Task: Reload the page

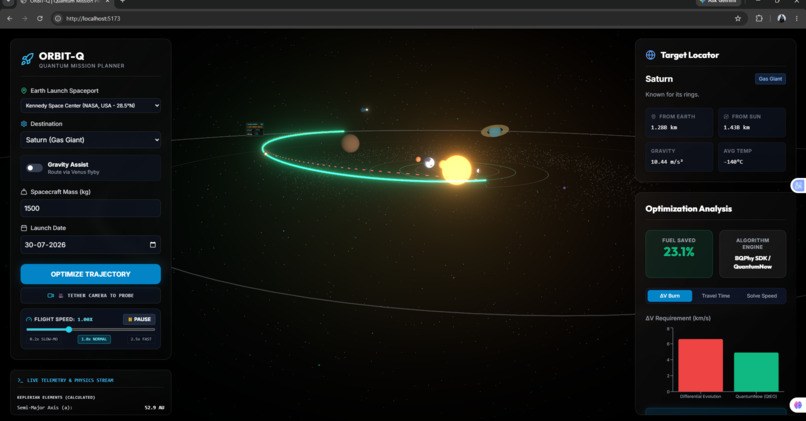Action: pyautogui.click(x=40, y=19)
